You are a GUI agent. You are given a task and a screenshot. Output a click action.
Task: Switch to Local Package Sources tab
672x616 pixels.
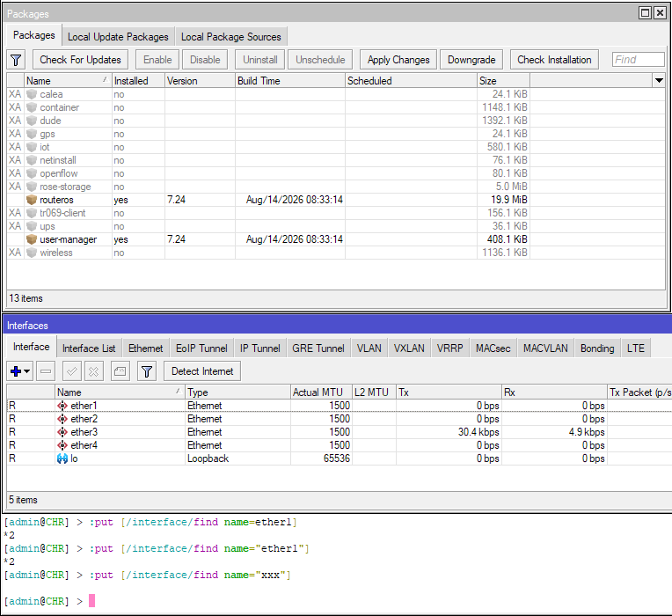[231, 37]
